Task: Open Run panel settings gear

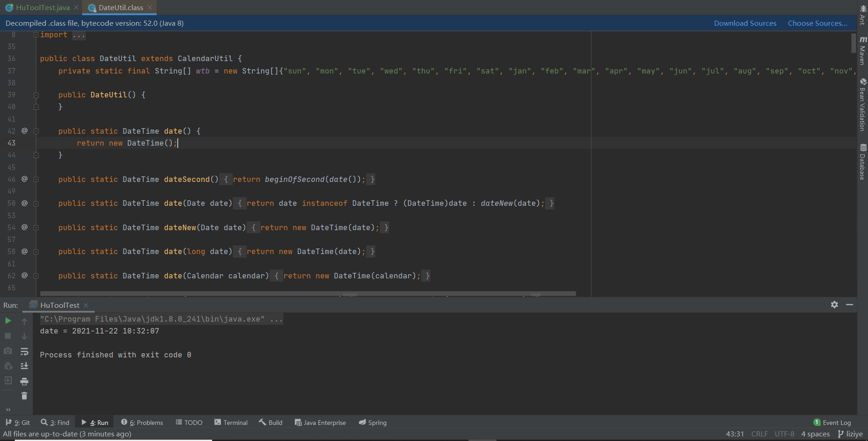Action: pyautogui.click(x=834, y=305)
